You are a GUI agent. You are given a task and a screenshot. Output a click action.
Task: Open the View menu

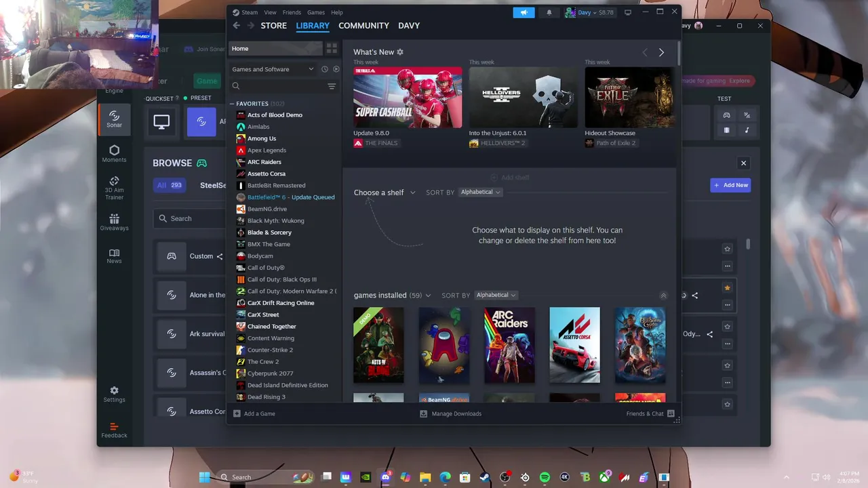coord(270,12)
